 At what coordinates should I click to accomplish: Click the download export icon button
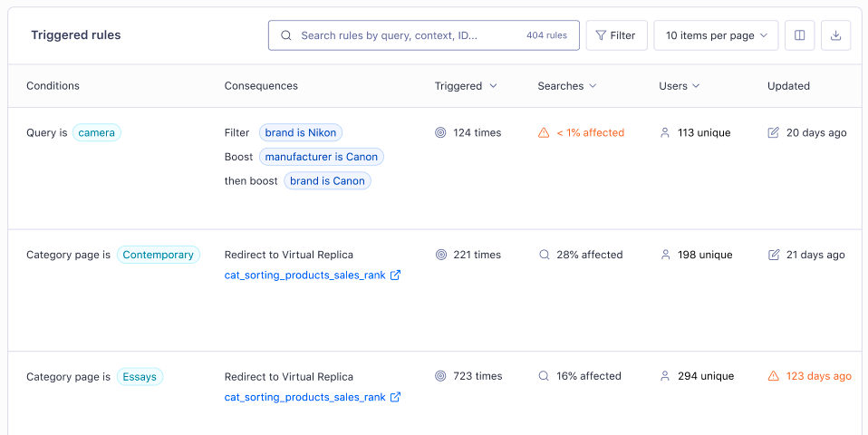[835, 35]
